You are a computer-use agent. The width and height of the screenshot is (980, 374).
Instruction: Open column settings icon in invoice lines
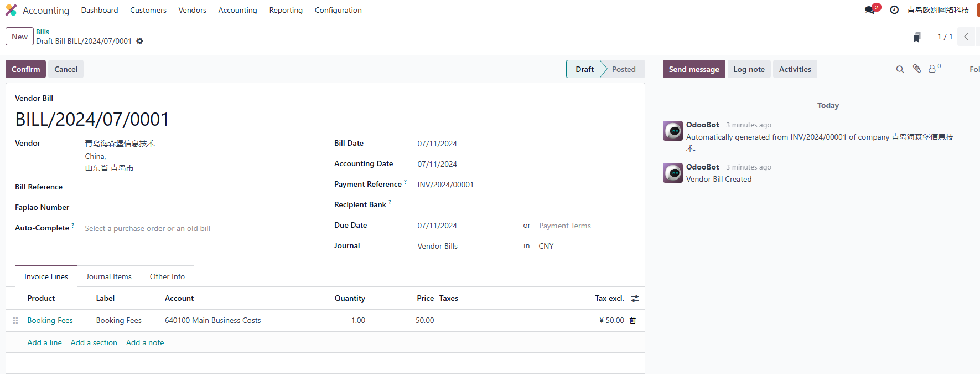(635, 299)
